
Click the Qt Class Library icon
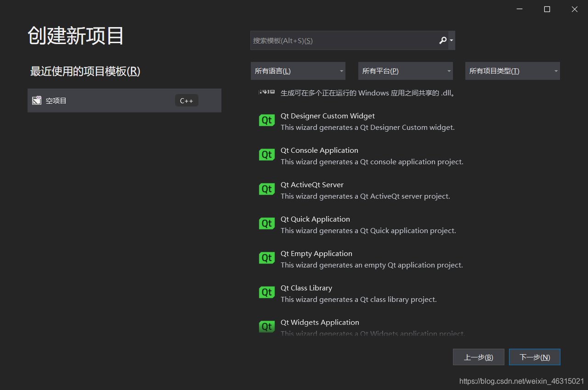pyautogui.click(x=266, y=293)
